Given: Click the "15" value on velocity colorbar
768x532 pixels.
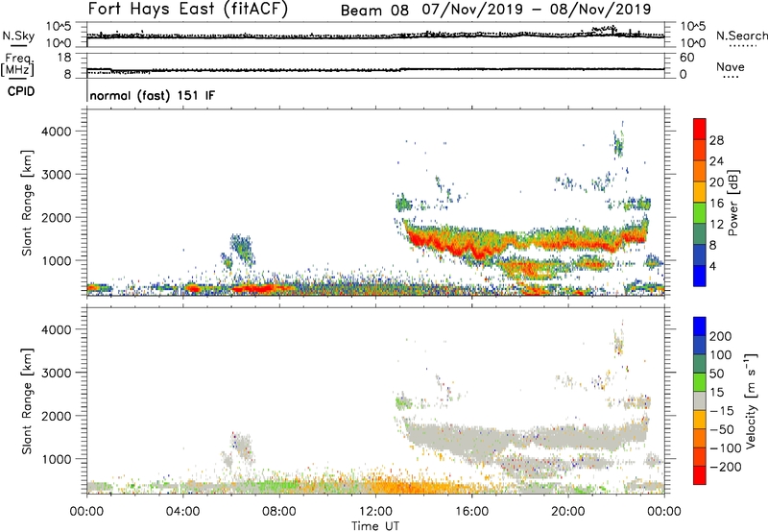Looking at the screenshot, I should pyautogui.click(x=716, y=393).
